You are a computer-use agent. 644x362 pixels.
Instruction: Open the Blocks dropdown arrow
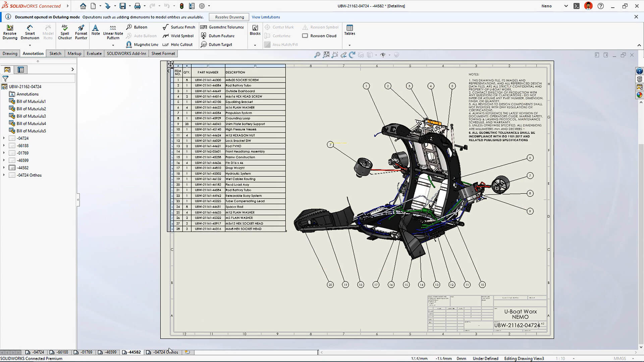click(x=255, y=45)
